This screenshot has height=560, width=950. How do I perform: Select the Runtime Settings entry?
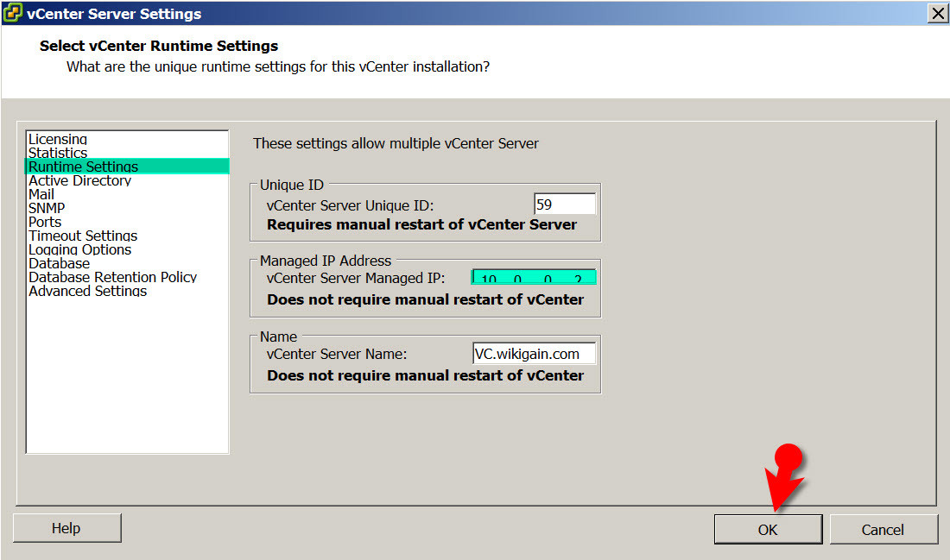click(x=127, y=167)
